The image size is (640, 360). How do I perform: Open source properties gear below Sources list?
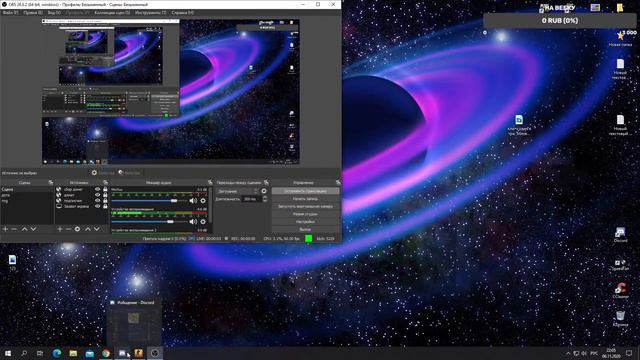point(77,229)
